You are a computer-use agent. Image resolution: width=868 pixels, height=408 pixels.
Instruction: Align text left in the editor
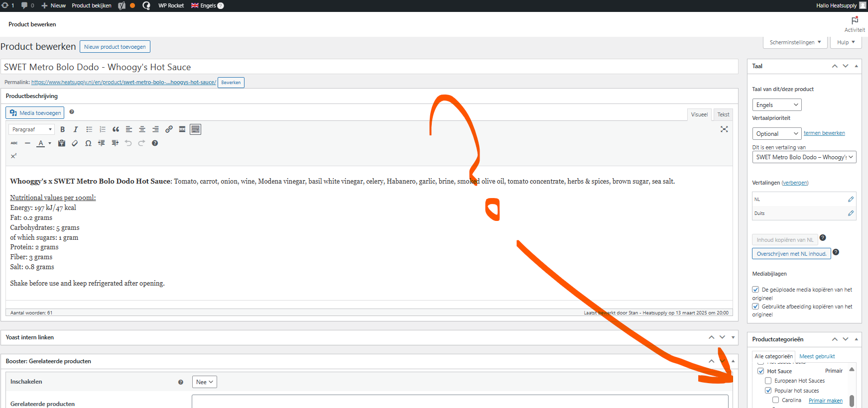point(129,129)
